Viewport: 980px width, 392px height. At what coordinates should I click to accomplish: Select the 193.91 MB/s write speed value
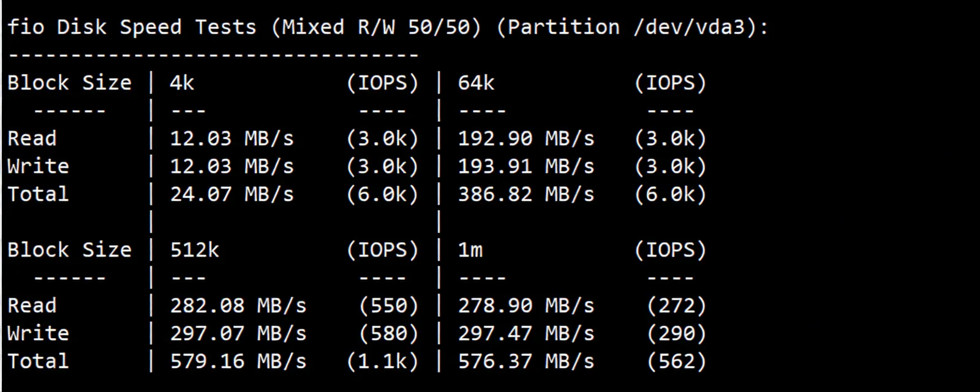526,167
